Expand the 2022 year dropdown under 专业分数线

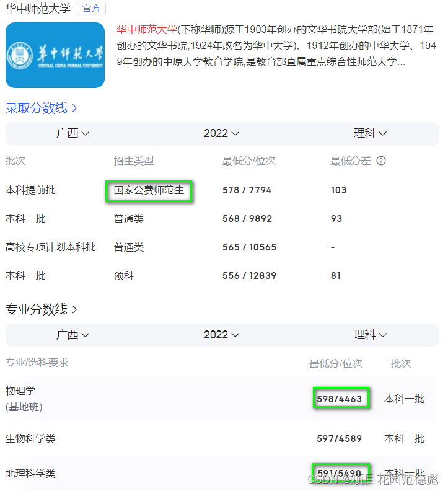(221, 335)
